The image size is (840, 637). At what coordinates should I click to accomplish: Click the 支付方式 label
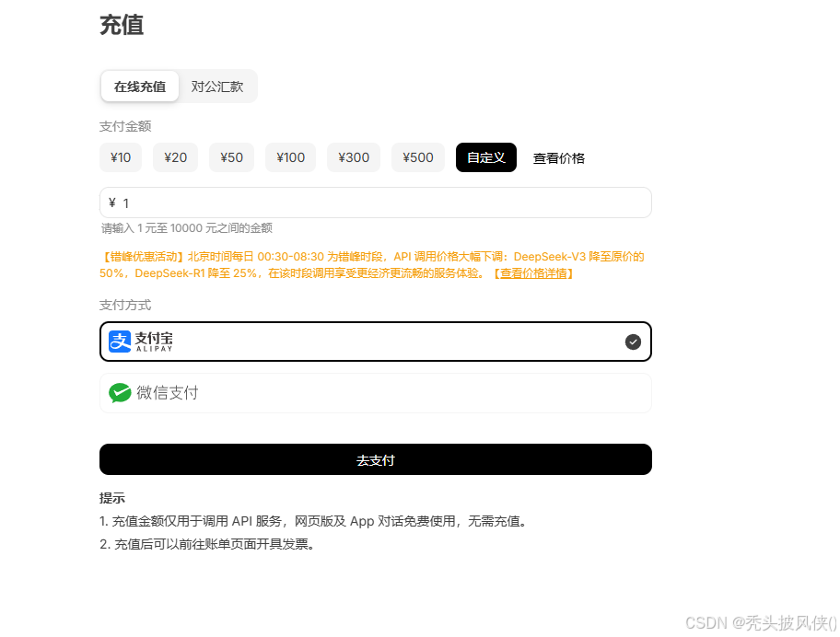click(125, 305)
